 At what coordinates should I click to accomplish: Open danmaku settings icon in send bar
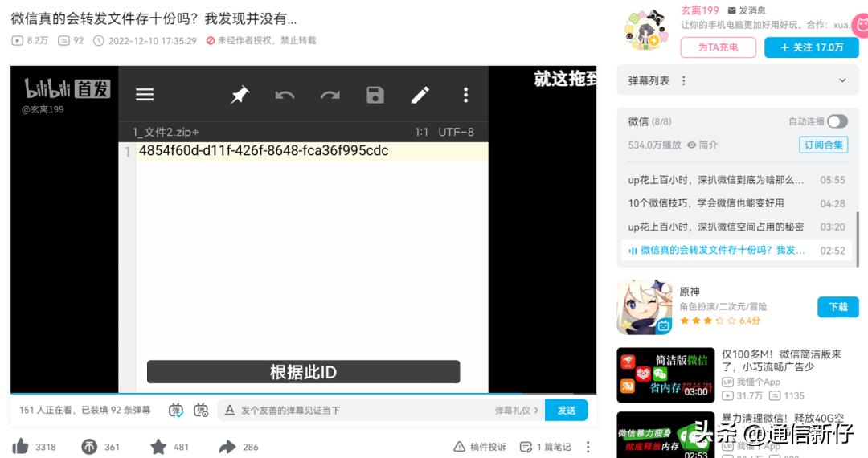(201, 411)
